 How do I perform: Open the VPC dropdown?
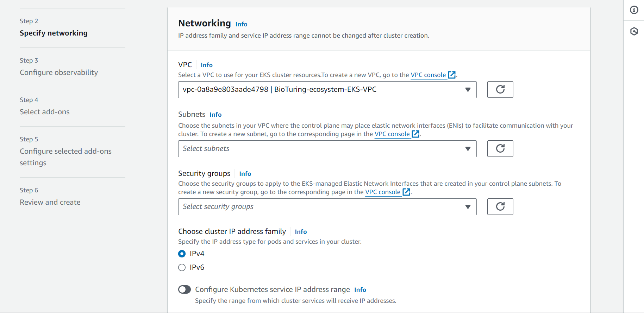coord(327,90)
